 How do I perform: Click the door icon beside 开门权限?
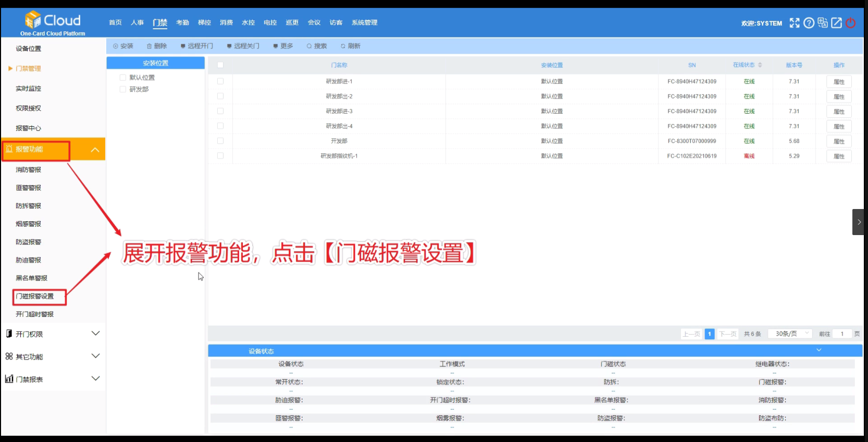(x=9, y=334)
